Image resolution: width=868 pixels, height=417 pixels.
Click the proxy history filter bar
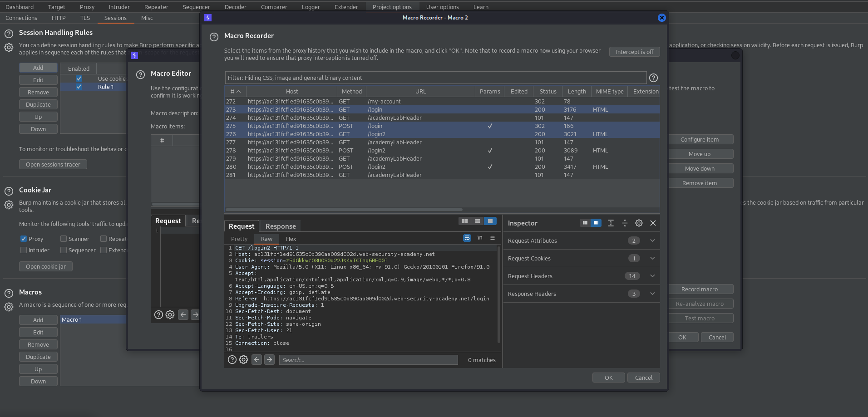pos(436,78)
